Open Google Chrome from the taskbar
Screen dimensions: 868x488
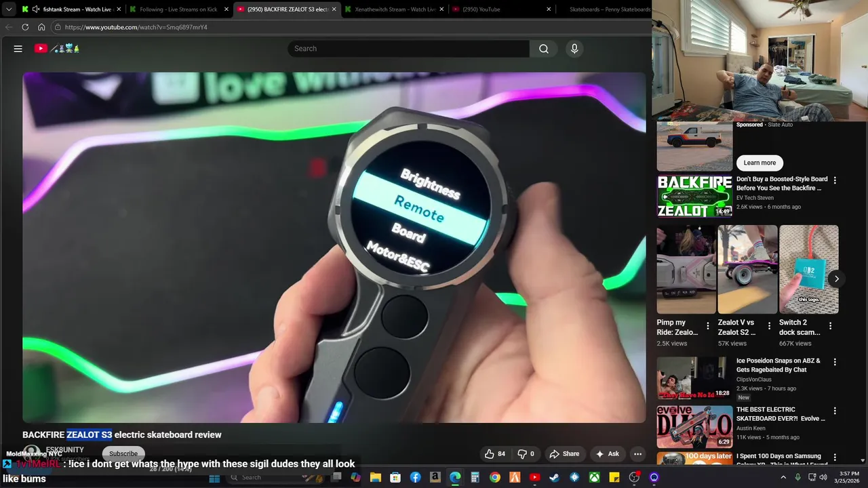(x=495, y=478)
